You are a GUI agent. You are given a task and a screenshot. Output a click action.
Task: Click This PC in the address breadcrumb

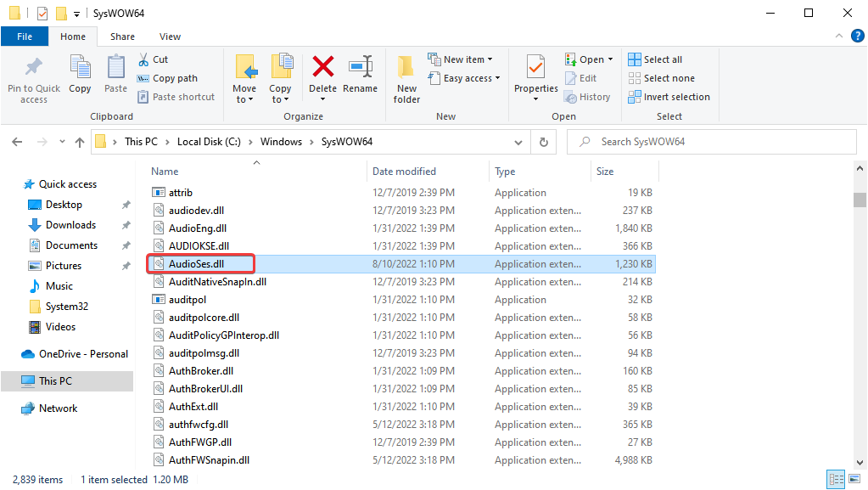[141, 142]
